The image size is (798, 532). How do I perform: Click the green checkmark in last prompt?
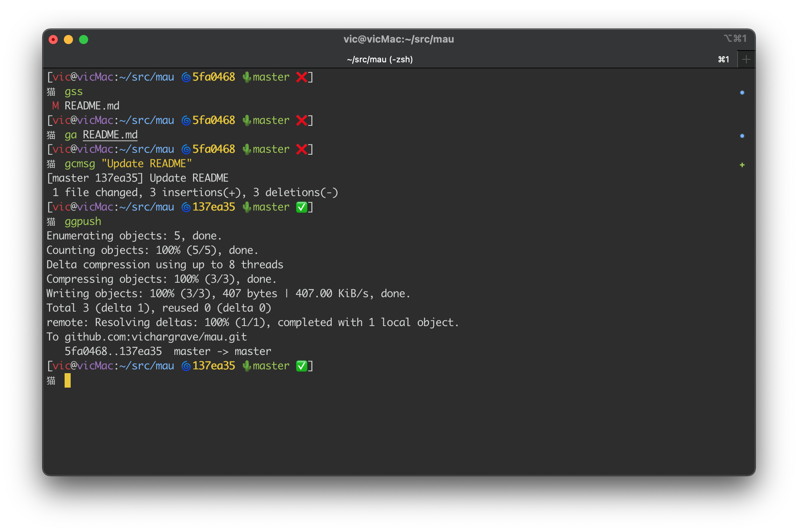(x=302, y=366)
